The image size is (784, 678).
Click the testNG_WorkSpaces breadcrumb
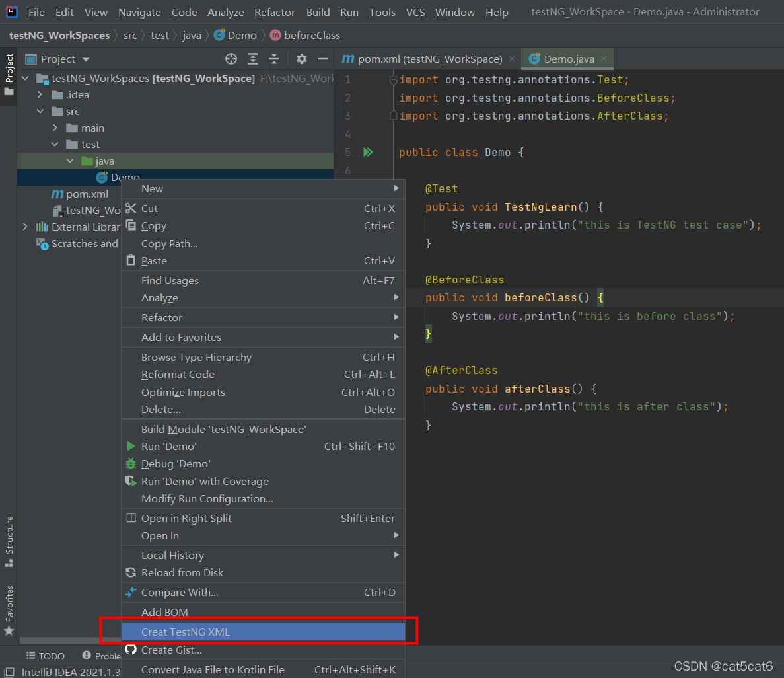[59, 35]
